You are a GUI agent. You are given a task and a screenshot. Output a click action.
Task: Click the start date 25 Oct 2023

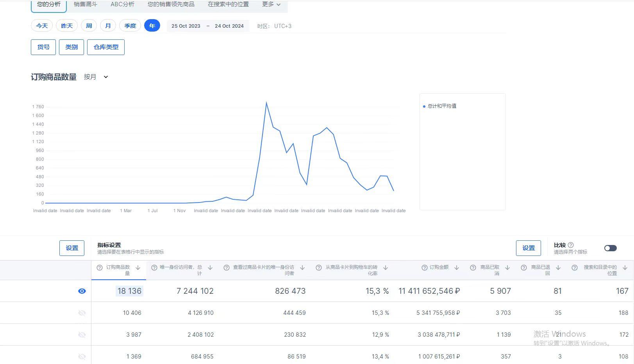coord(186,26)
